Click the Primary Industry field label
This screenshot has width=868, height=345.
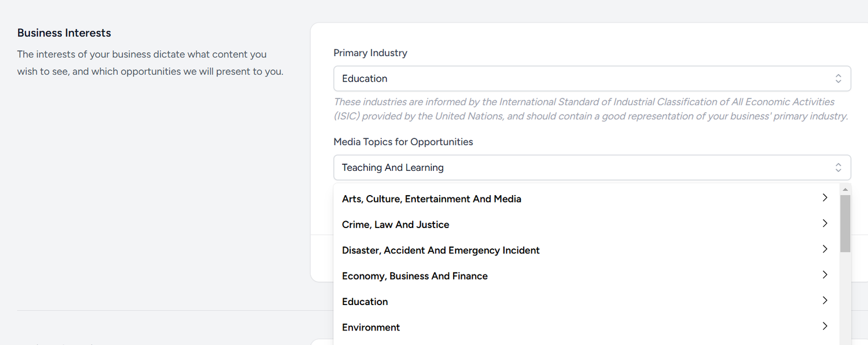370,53
